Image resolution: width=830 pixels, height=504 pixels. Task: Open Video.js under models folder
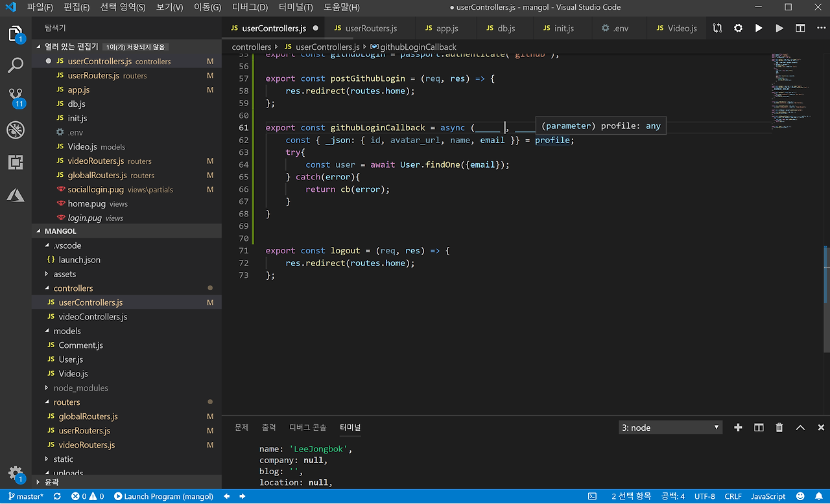(73, 374)
